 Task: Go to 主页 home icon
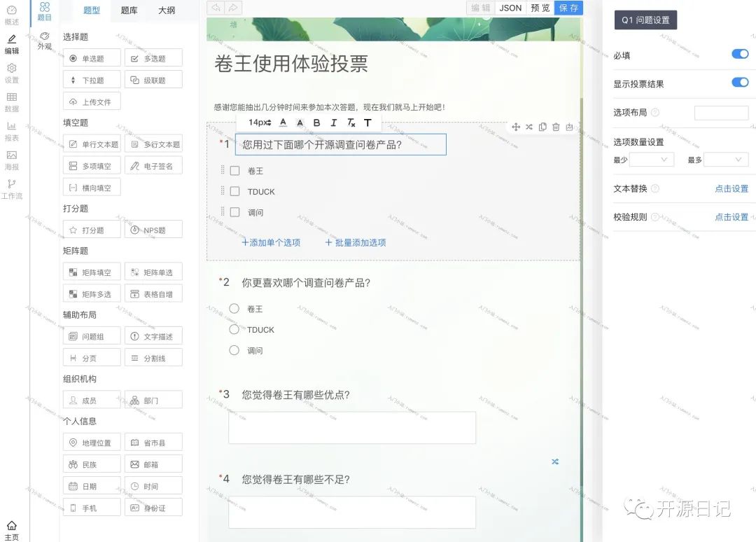[12, 530]
